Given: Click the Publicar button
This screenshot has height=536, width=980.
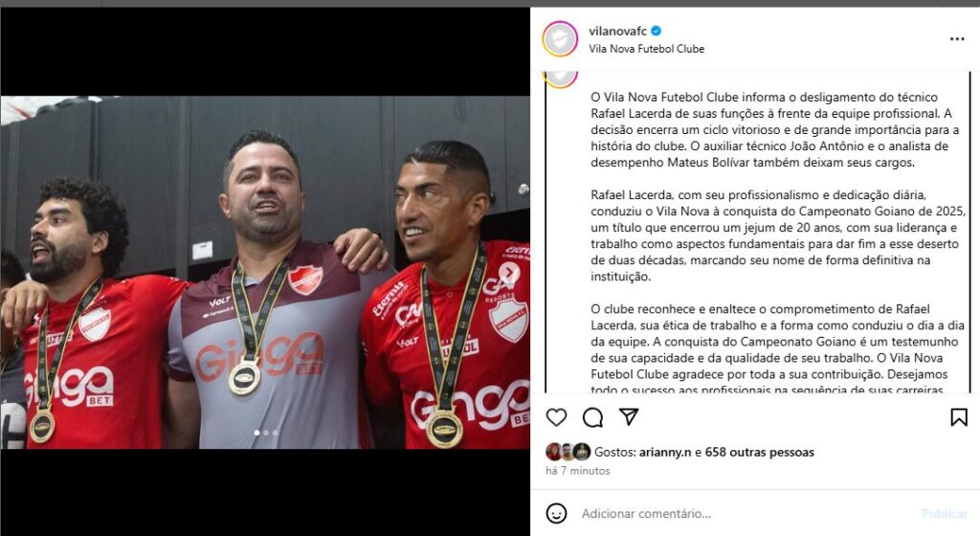Looking at the screenshot, I should click(945, 514).
